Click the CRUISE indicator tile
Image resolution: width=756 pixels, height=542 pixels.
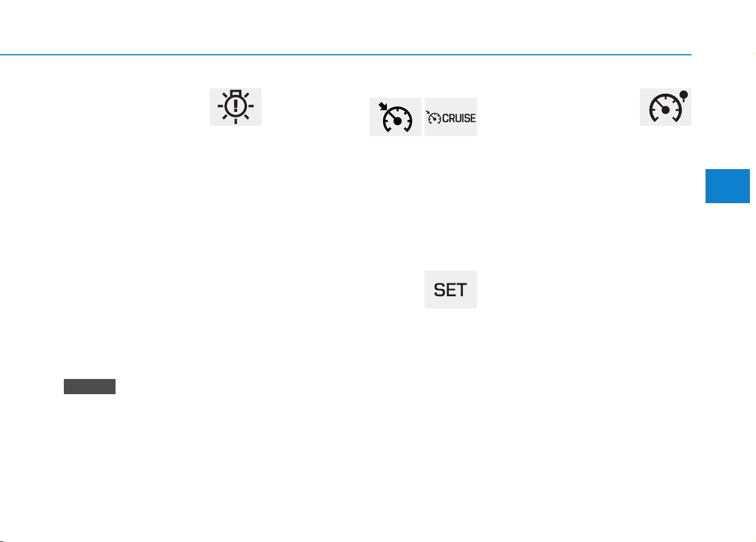pyautogui.click(x=451, y=117)
